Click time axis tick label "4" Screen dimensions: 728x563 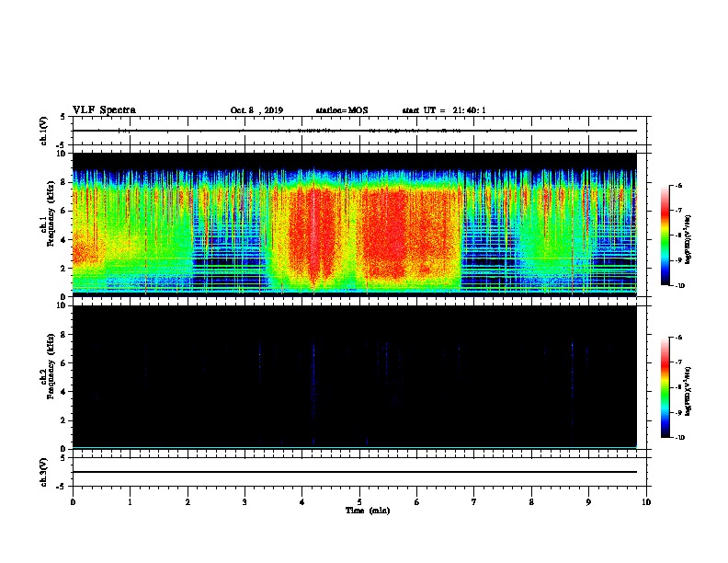click(302, 502)
